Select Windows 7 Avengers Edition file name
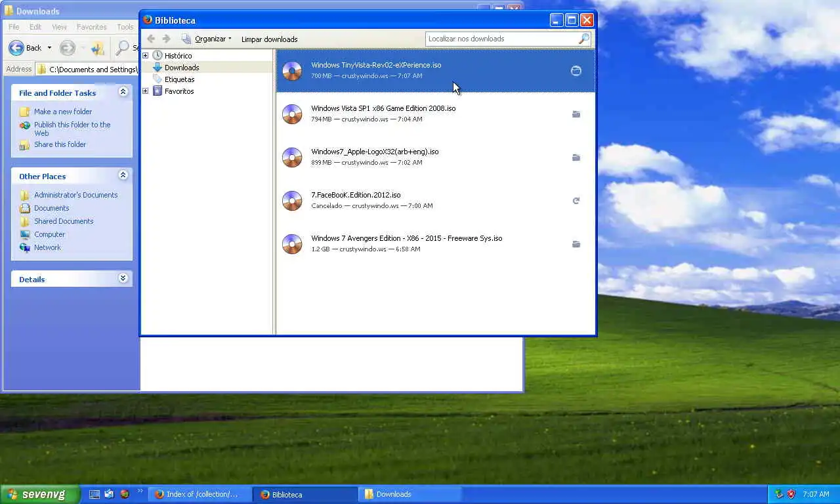The height and width of the screenshot is (504, 840). [x=407, y=238]
